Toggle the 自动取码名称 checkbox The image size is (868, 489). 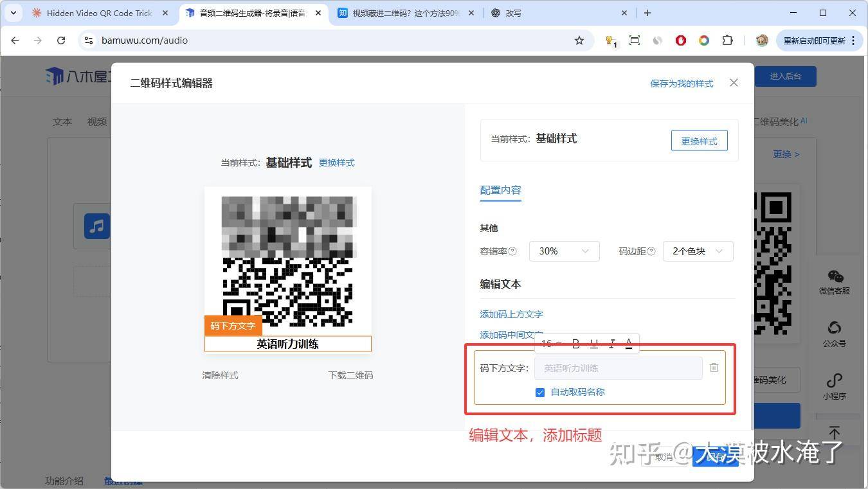tap(540, 392)
